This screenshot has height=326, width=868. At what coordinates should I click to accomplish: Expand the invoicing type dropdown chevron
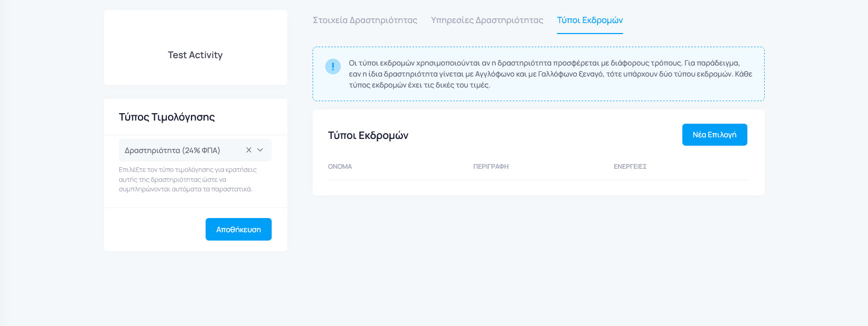260,150
